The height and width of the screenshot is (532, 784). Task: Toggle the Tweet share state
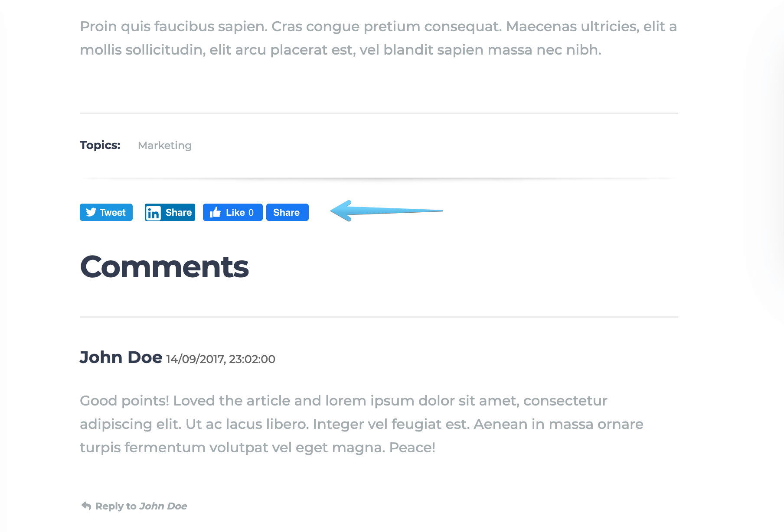click(x=106, y=212)
